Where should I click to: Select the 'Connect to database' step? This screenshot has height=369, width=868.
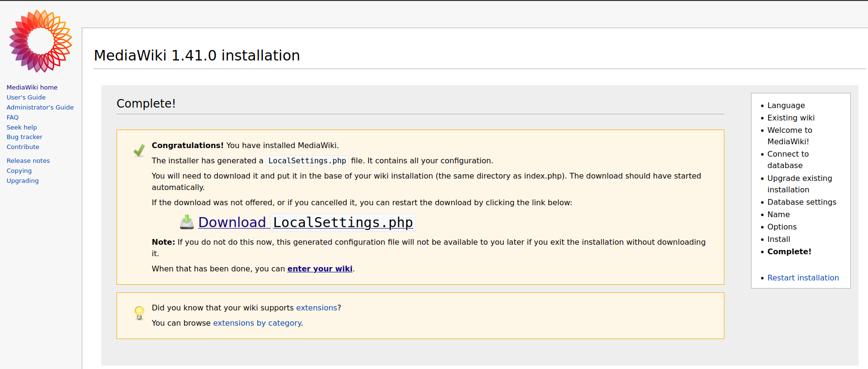pos(788,160)
